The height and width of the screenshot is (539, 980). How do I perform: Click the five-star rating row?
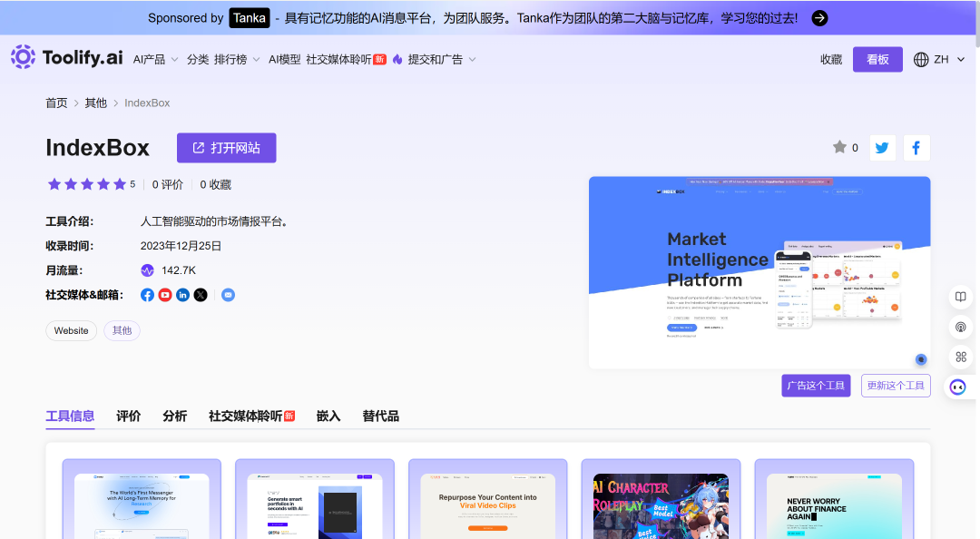click(87, 184)
